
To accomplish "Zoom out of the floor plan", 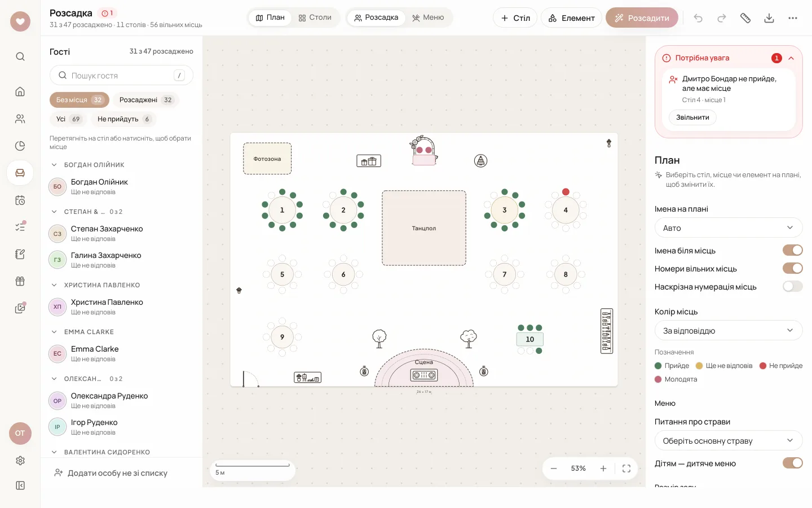I will 554,468.
